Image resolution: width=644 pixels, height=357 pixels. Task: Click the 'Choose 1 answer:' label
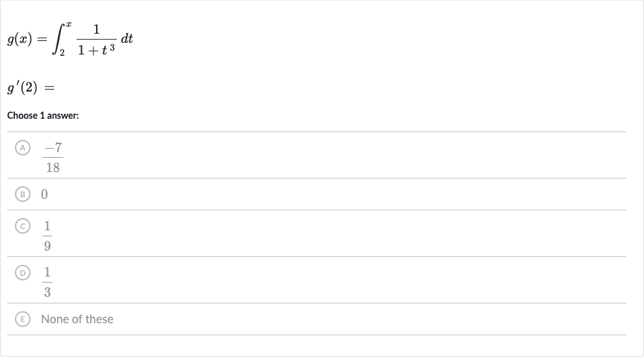(43, 116)
